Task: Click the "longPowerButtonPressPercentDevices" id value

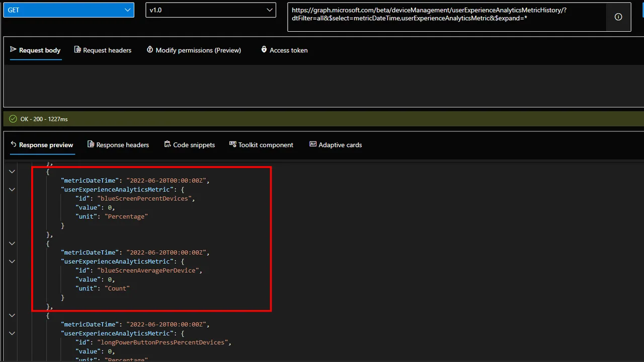Action: [x=164, y=343]
